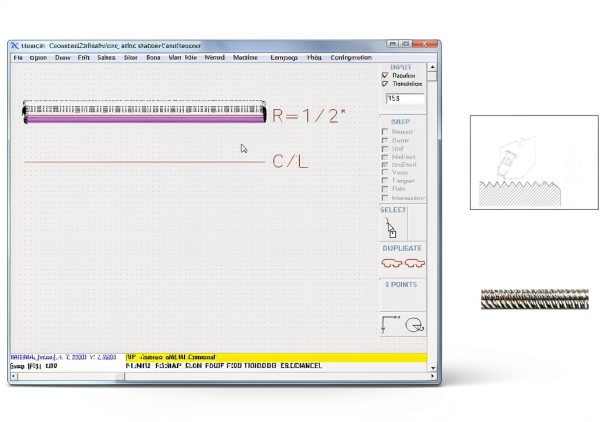Click the horizontal scrollbar left arrow
The height and width of the screenshot is (422, 600).
tap(13, 376)
